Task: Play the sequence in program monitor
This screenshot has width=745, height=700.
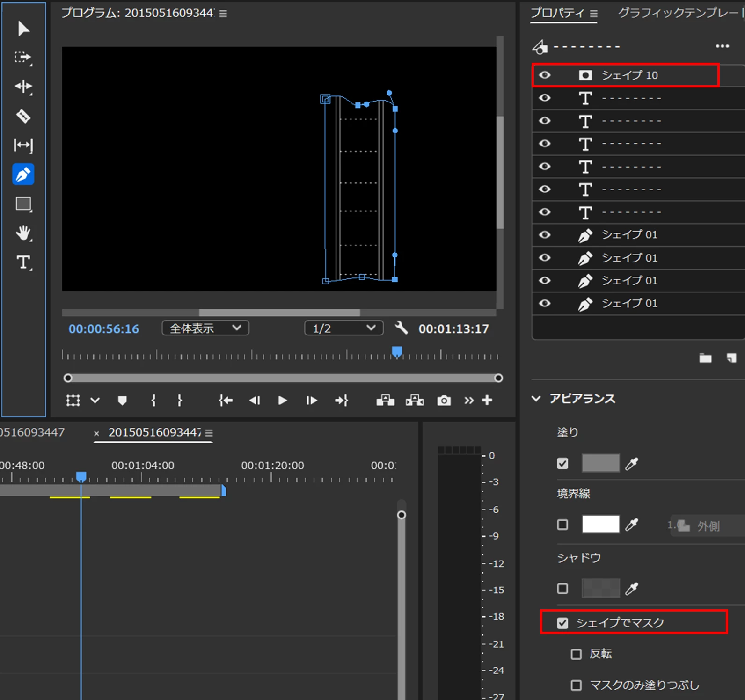Action: (282, 401)
